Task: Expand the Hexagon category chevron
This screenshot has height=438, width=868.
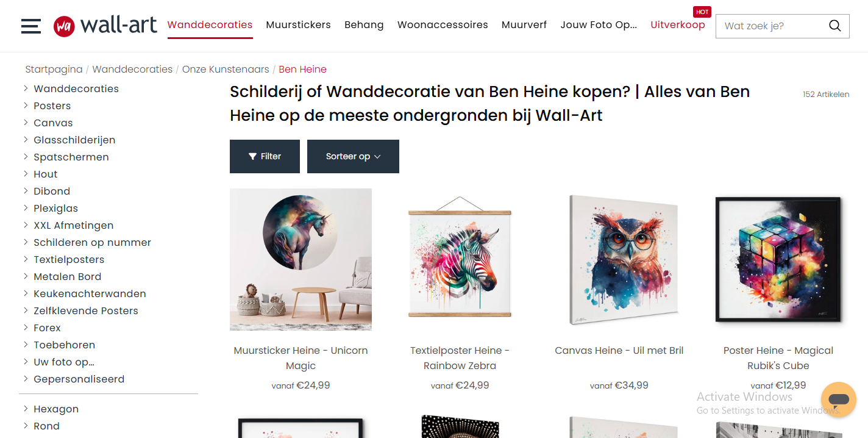Action: coord(26,409)
